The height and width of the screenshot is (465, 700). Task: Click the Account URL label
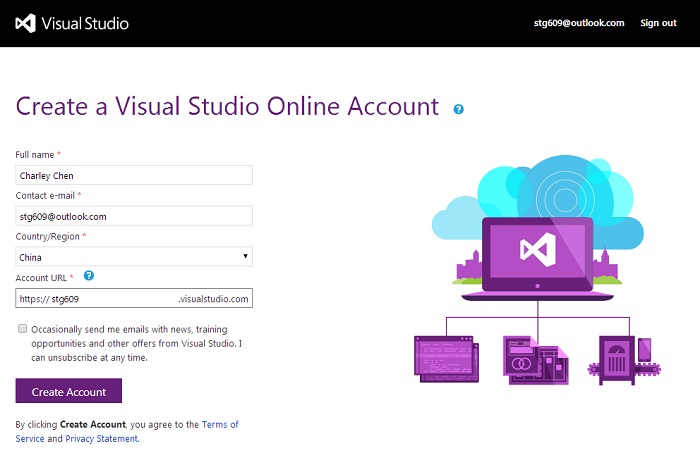click(x=41, y=278)
